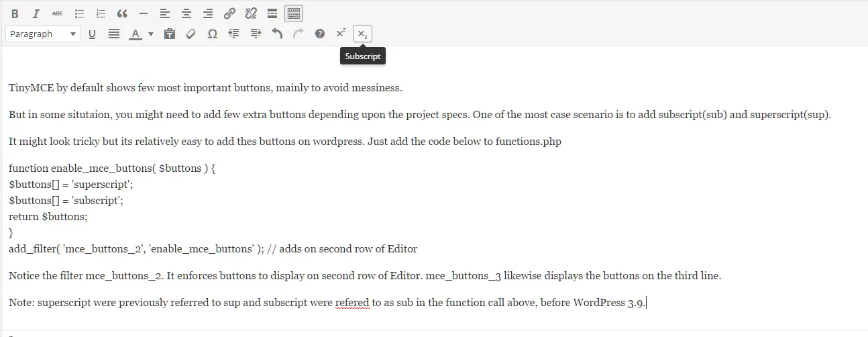Insert a horizontal line
Image resolution: width=868 pixels, height=337 pixels.
[x=144, y=13]
